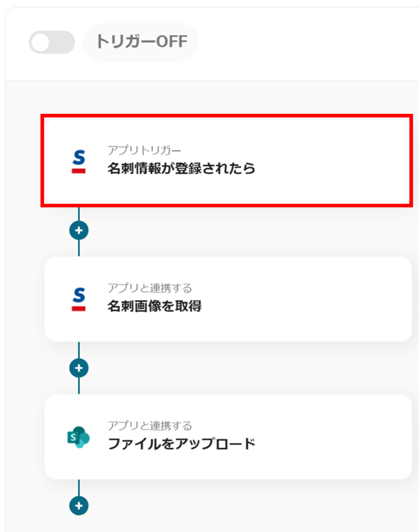This screenshot has width=419, height=532.
Task: Select the red-highlighted trigger card's empty right area
Action: tap(332, 161)
